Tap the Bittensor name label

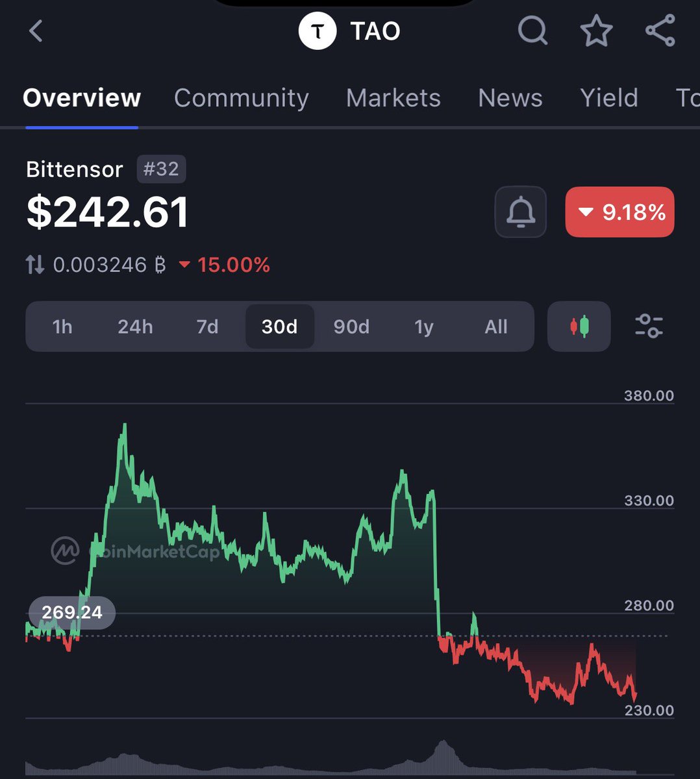(x=74, y=169)
